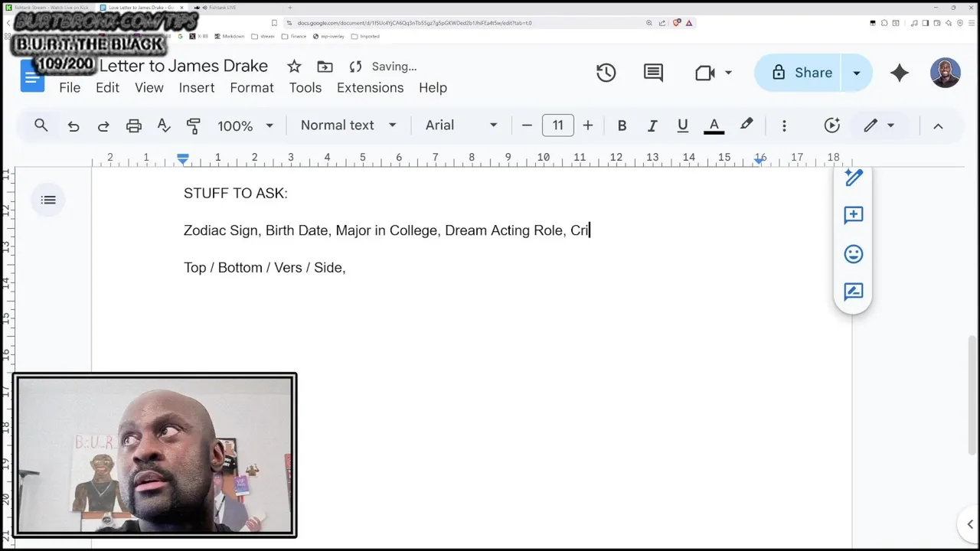Open Gemini sparkle assistant
Image resolution: width=980 pixels, height=551 pixels.
click(x=900, y=73)
